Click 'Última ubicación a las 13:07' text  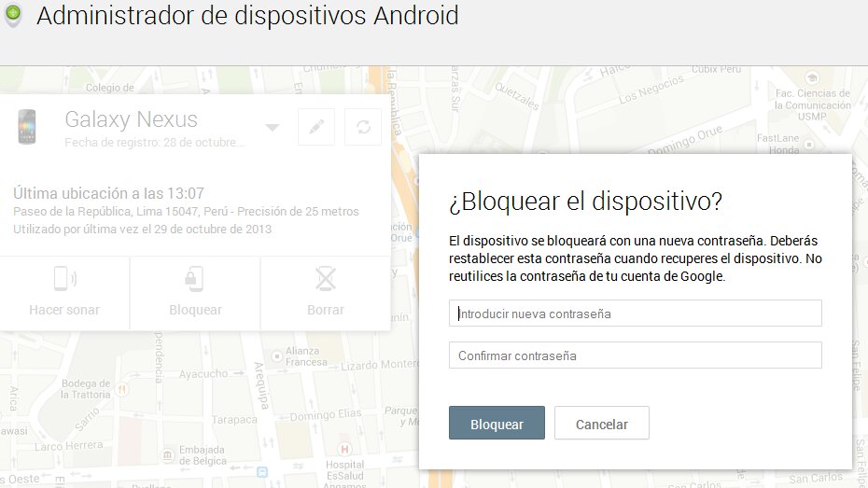point(108,193)
